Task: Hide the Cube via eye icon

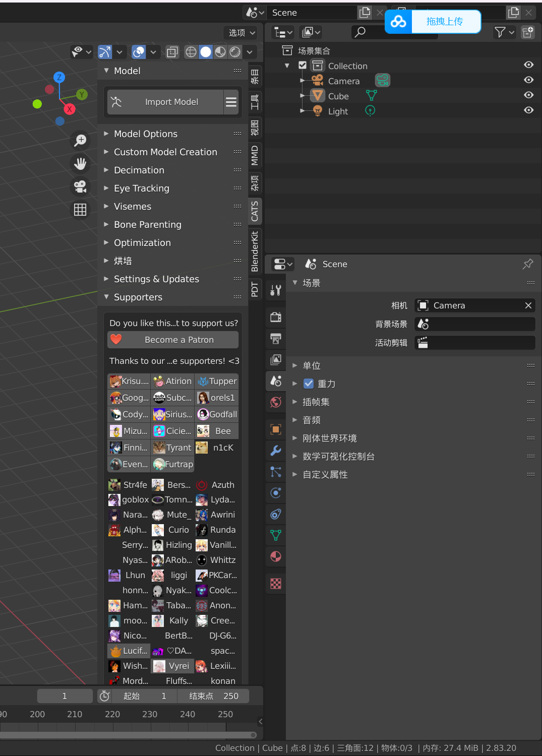Action: point(528,95)
